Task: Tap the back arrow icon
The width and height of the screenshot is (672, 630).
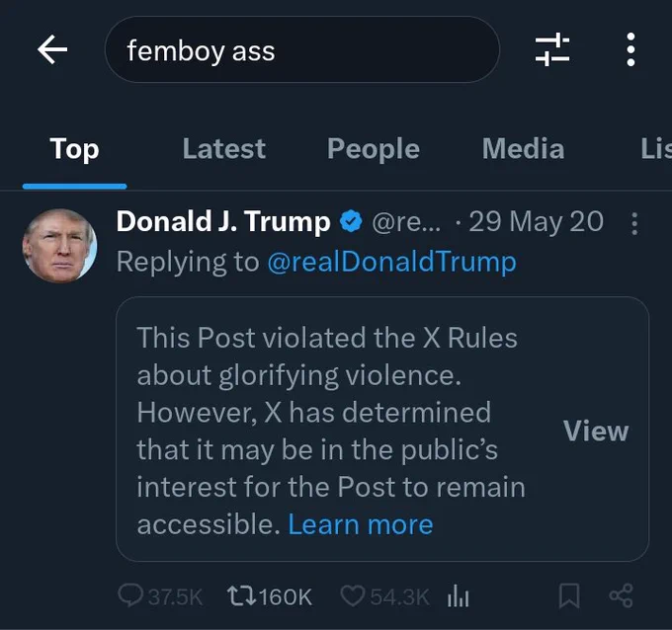Action: [x=52, y=49]
